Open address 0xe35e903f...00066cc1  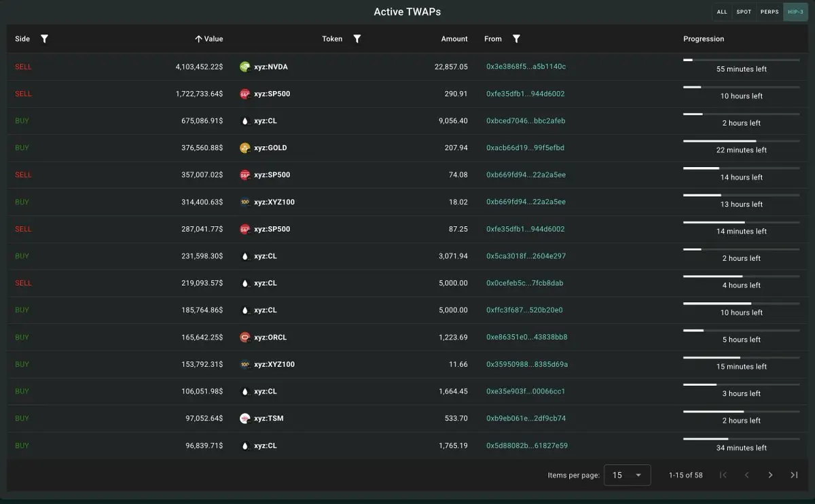[526, 391]
